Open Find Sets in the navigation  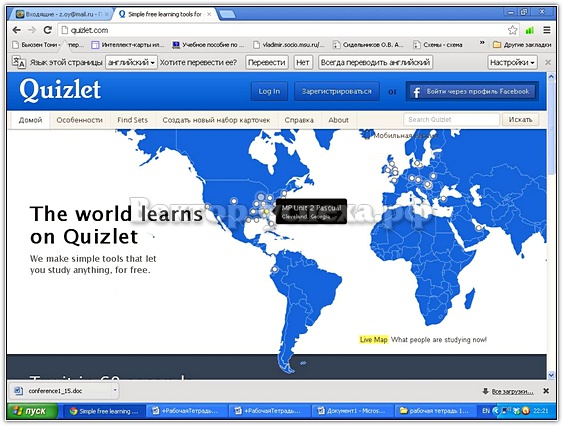click(132, 120)
